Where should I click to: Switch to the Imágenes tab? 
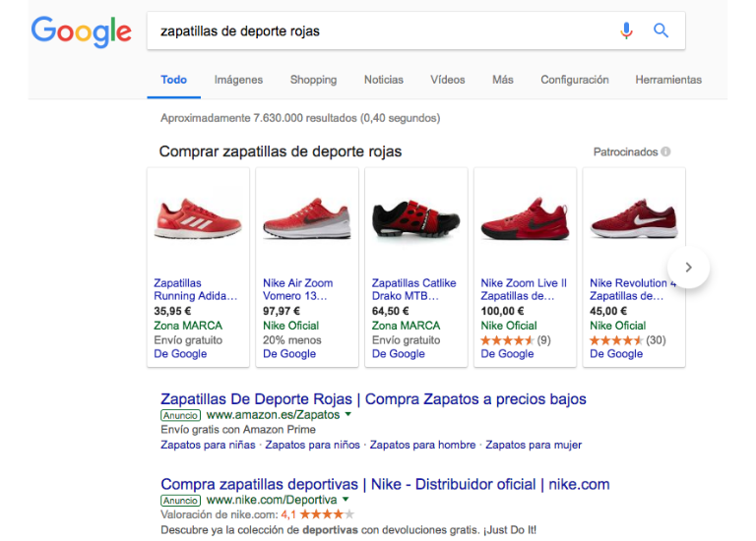(x=238, y=80)
